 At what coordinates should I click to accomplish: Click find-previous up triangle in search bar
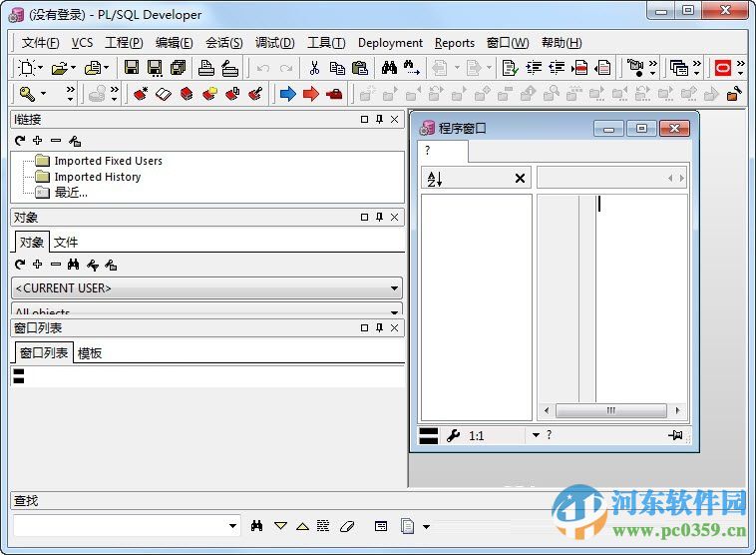(302, 526)
